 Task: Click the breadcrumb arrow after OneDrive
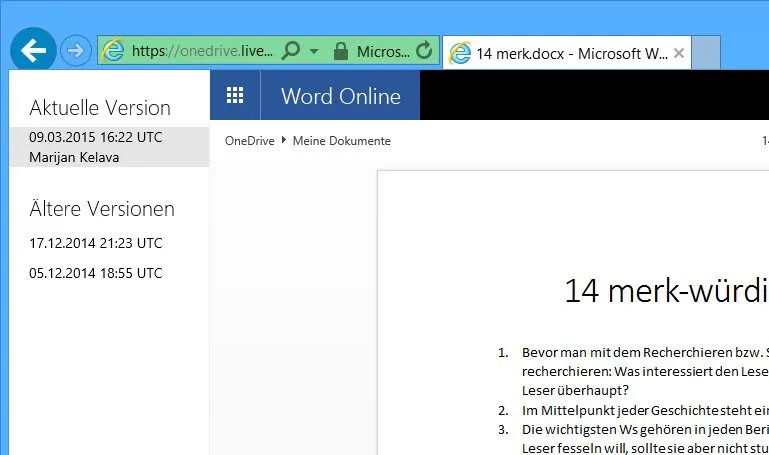pos(283,140)
